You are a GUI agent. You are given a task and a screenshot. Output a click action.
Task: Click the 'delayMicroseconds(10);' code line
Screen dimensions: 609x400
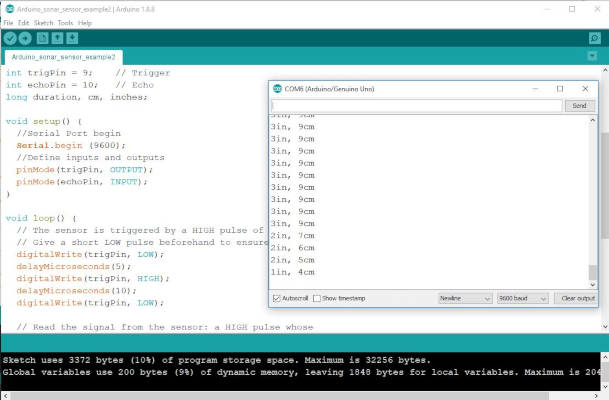(77, 291)
